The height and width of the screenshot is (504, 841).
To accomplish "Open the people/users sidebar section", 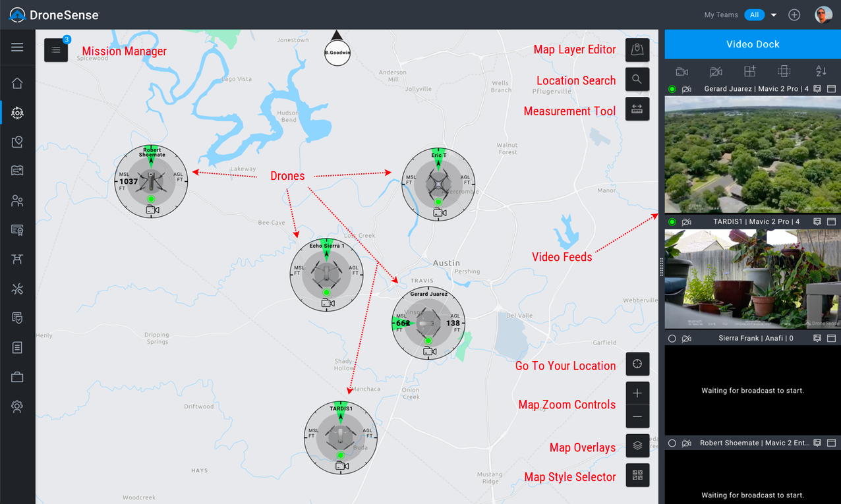I will [17, 201].
